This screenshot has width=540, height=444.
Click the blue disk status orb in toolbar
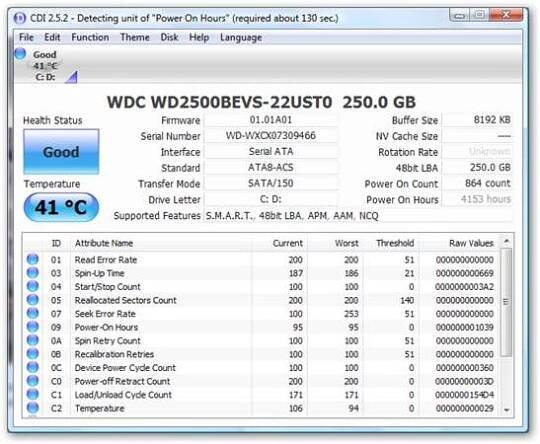coord(20,54)
